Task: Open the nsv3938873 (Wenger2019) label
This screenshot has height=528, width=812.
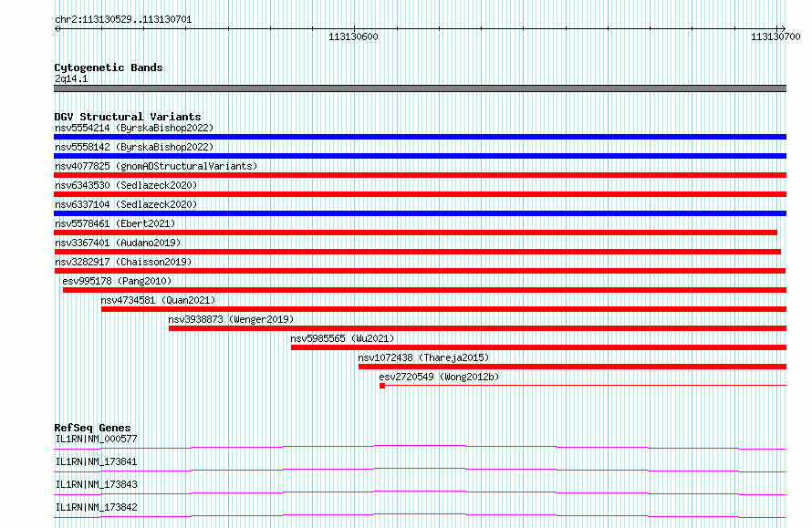Action: tap(231, 319)
